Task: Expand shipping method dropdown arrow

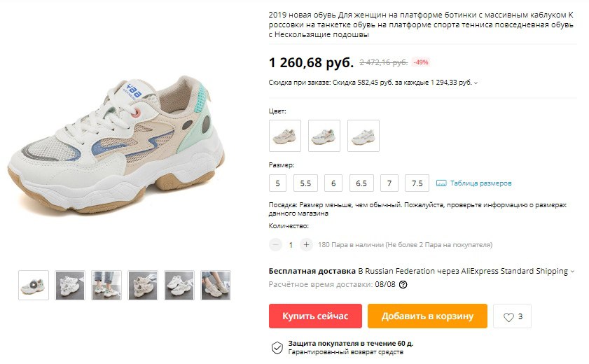Action: coord(572,272)
